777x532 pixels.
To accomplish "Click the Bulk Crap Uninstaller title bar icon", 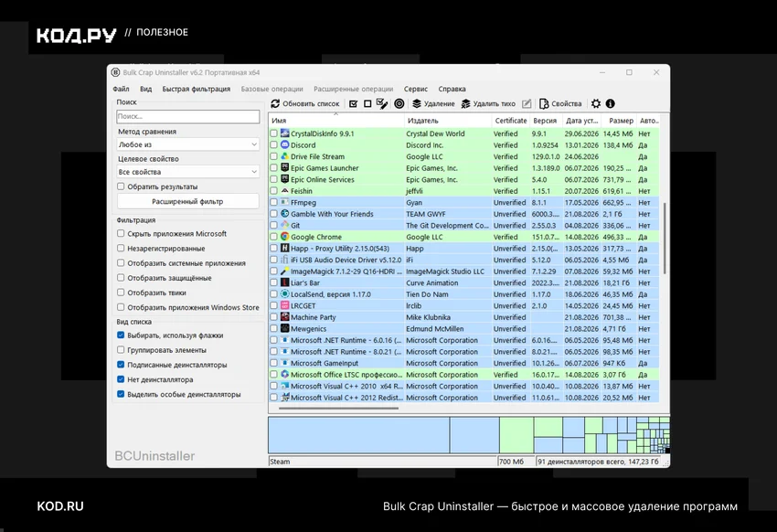I will click(x=115, y=72).
